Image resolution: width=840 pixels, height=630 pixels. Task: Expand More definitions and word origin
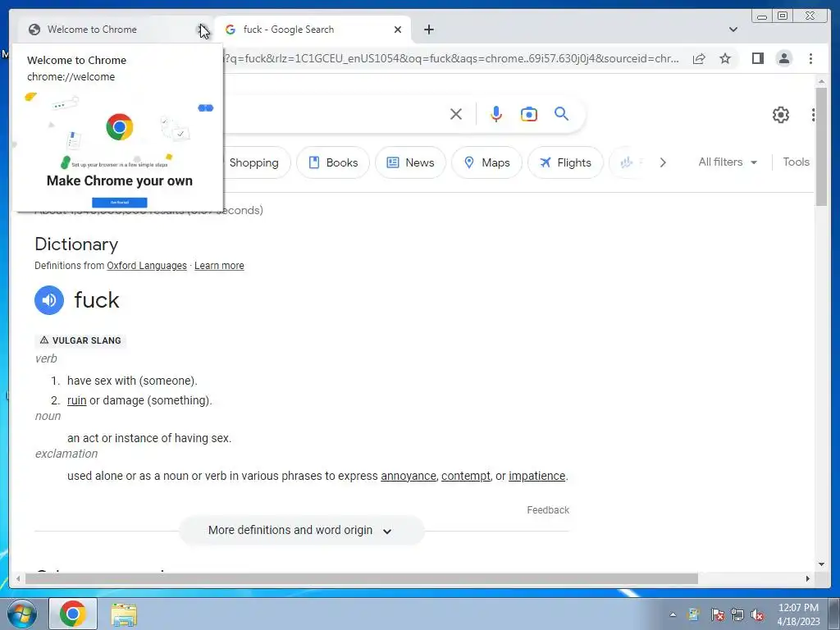(x=302, y=531)
